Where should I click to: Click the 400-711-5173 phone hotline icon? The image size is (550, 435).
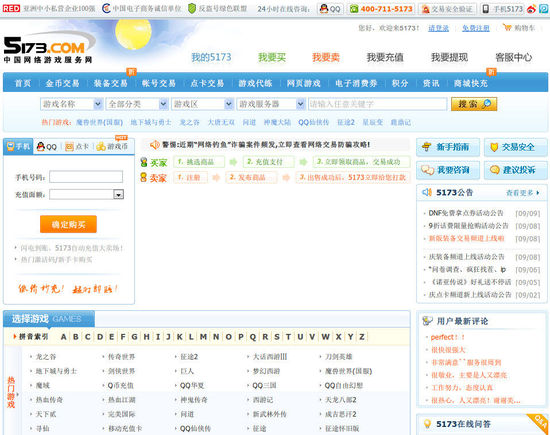click(x=354, y=9)
